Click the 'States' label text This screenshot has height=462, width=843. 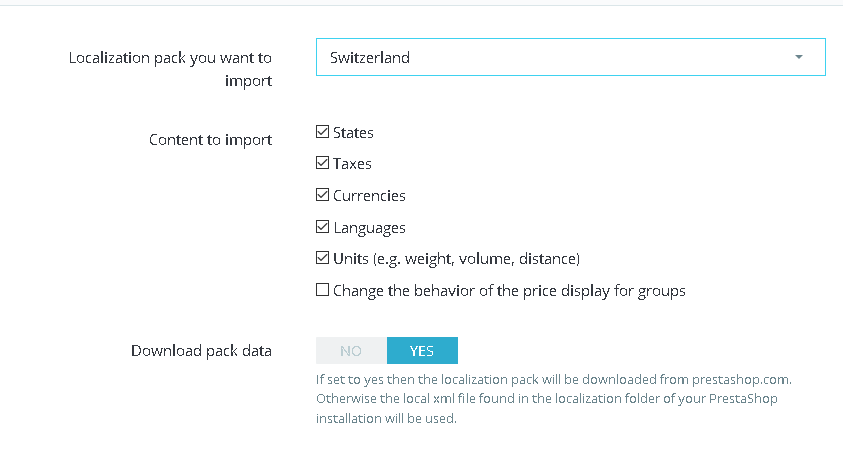(353, 132)
